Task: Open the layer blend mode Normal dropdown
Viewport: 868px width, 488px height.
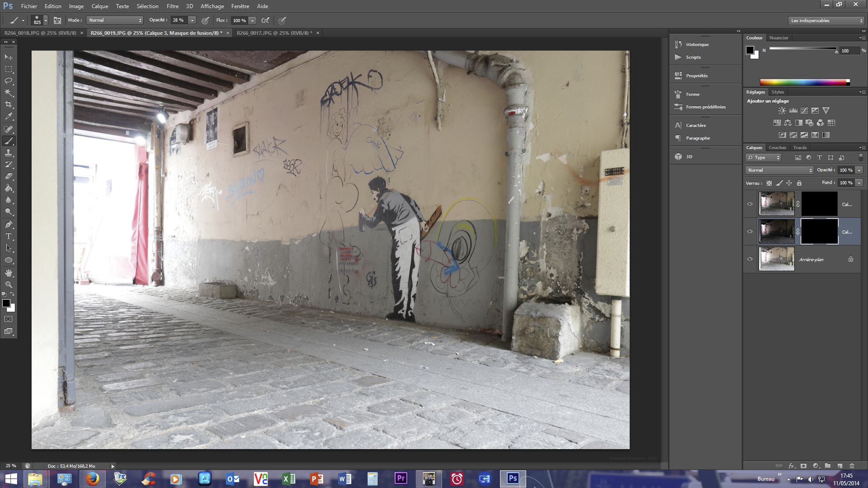Action: [779, 170]
